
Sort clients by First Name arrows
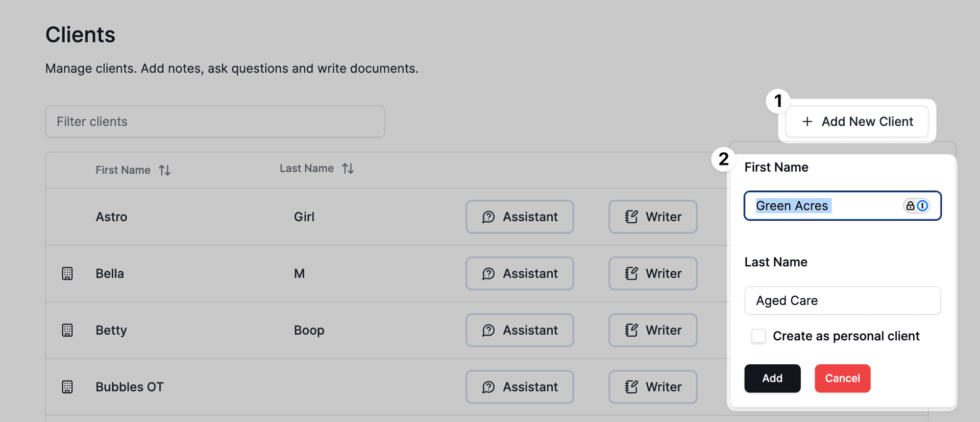click(164, 170)
